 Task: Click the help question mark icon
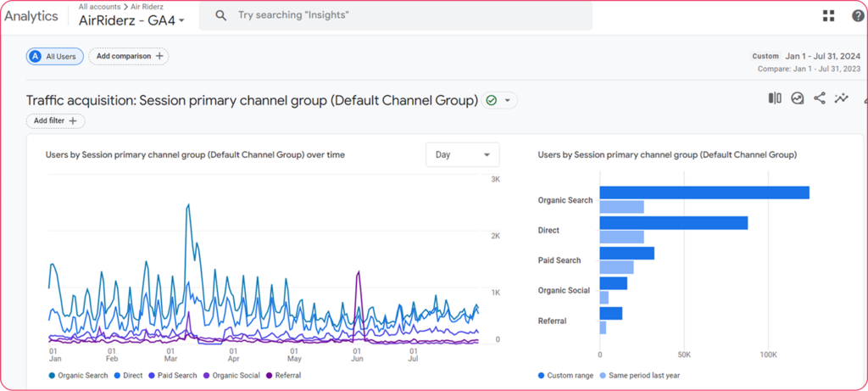click(857, 15)
